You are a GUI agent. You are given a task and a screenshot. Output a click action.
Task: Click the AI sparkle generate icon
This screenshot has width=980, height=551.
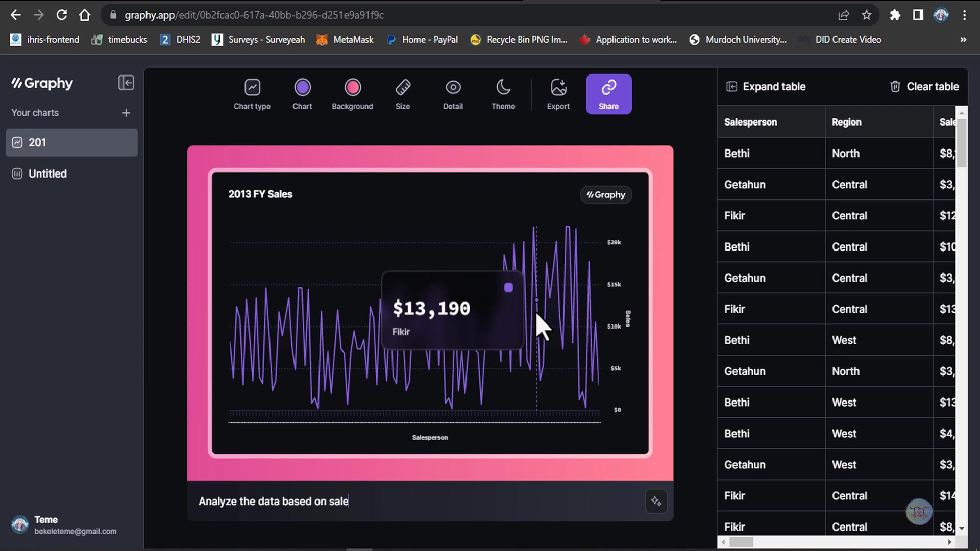click(656, 502)
